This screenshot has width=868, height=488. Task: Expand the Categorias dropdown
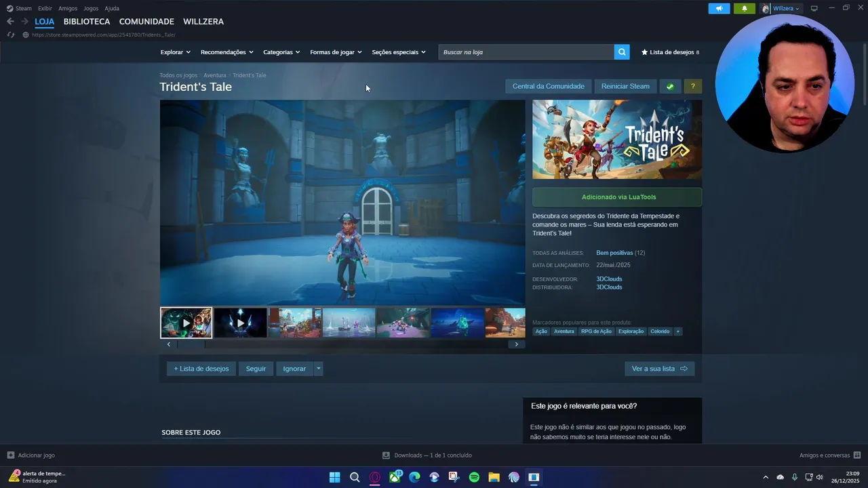click(281, 52)
